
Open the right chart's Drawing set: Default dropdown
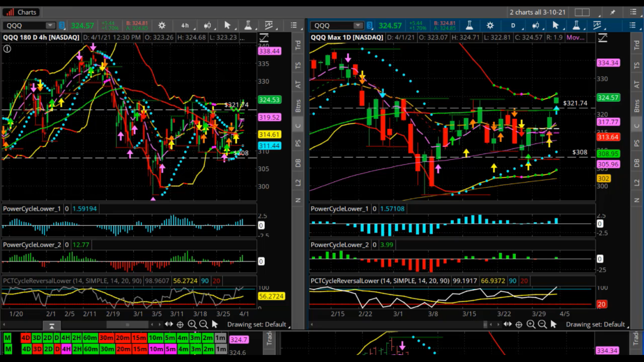tap(597, 324)
